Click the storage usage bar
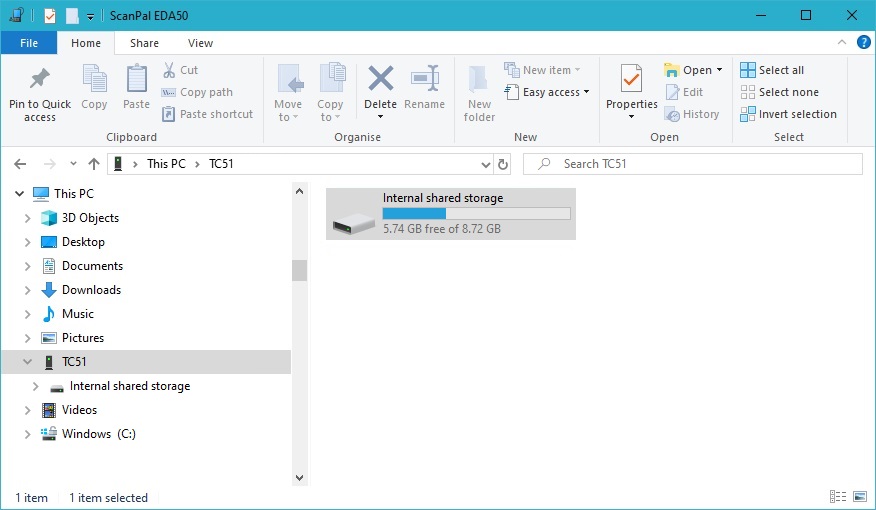 476,213
